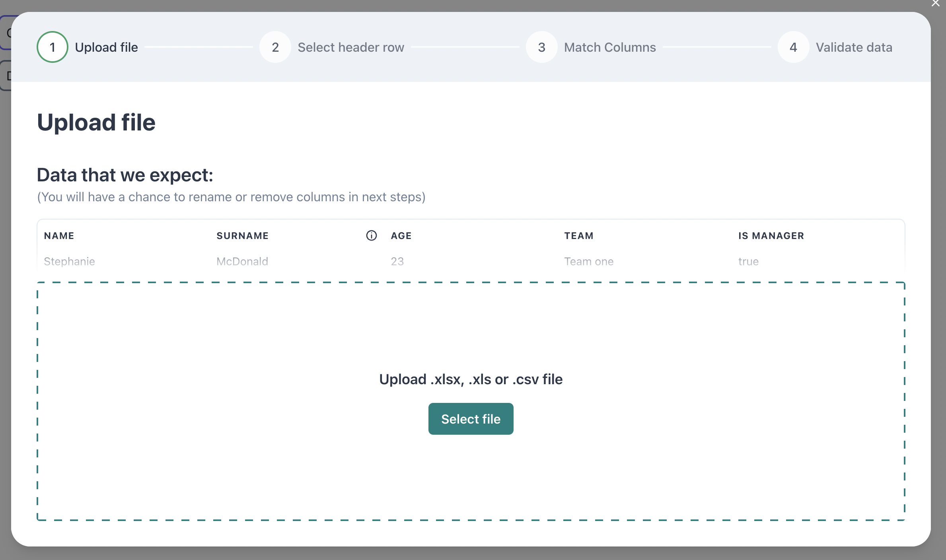Viewport: 946px width, 560px height.
Task: Click the AGE example value 23
Action: [x=397, y=261]
